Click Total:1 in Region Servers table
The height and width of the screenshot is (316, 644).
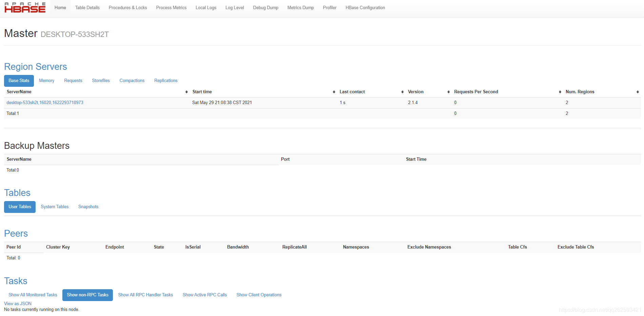click(x=13, y=114)
